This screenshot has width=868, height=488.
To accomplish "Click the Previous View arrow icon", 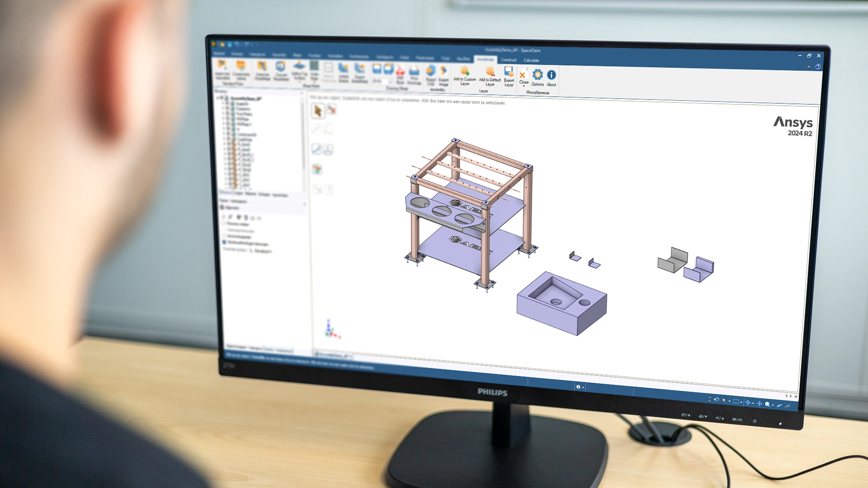I will [779, 405].
